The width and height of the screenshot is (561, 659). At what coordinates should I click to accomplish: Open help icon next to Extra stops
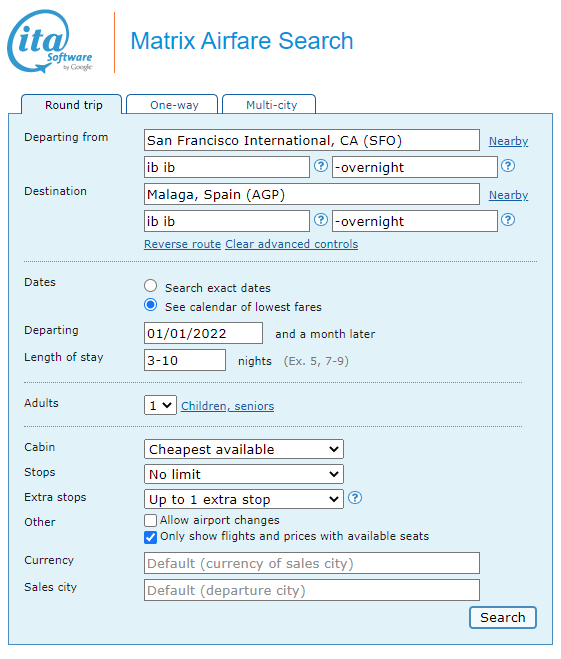point(355,498)
